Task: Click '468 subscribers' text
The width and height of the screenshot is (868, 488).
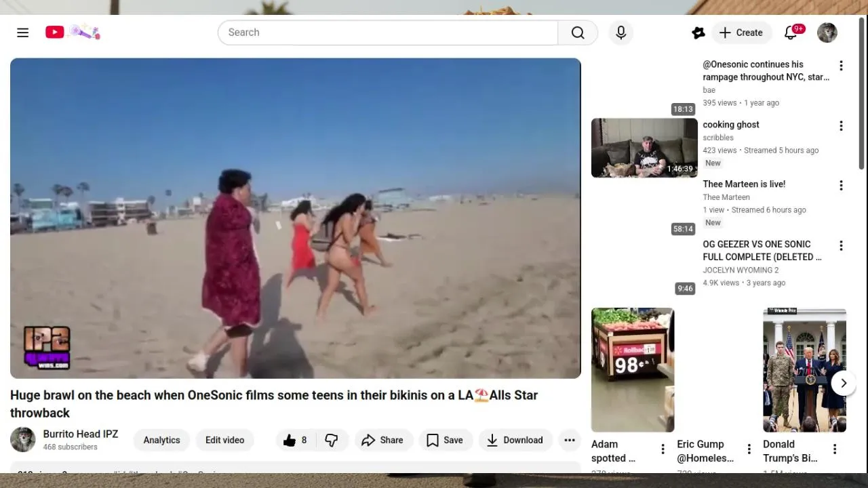Action: (x=70, y=447)
